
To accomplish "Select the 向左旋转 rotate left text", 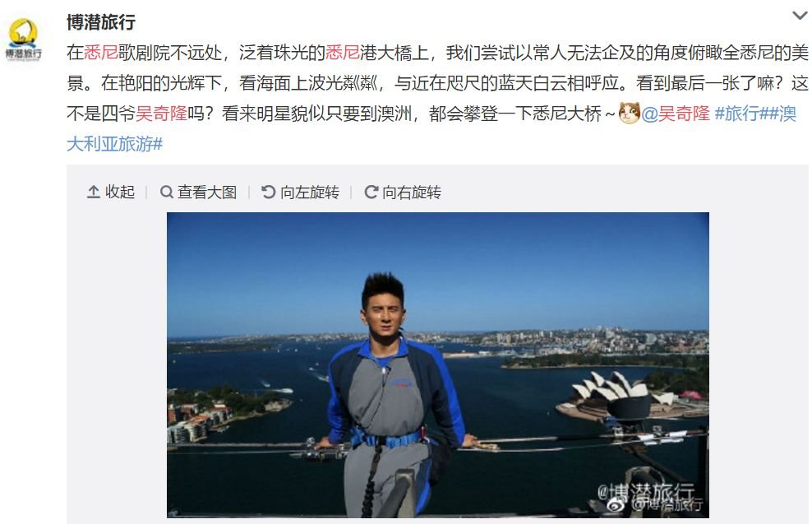I will (x=310, y=192).
